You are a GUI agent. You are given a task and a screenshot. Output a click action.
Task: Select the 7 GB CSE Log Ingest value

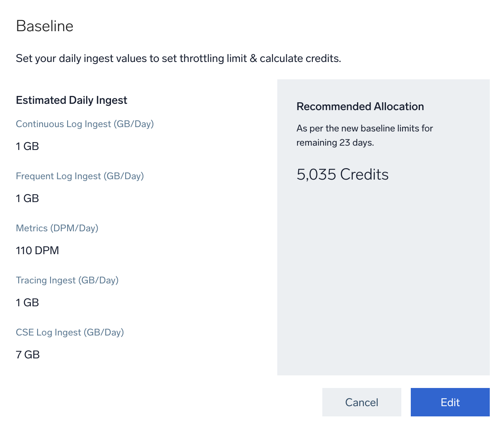[x=28, y=355]
